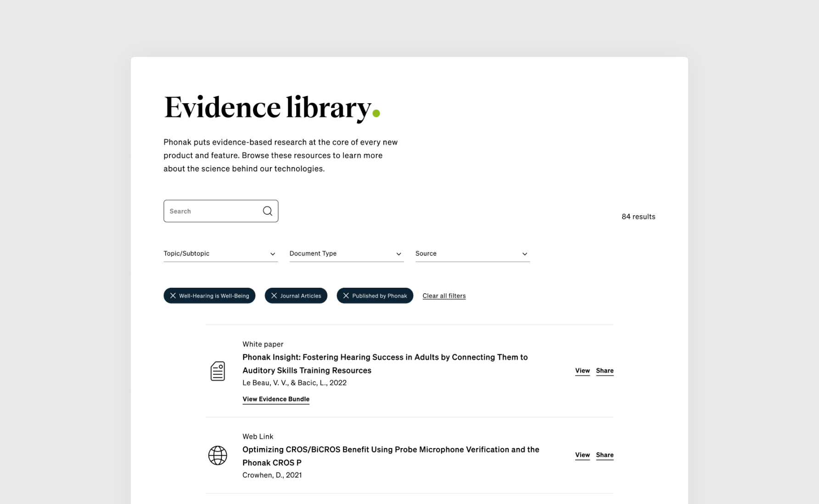The width and height of the screenshot is (819, 504).
Task: Open the Phonak Insight: Fostering Hearing Success title
Action: (x=385, y=364)
